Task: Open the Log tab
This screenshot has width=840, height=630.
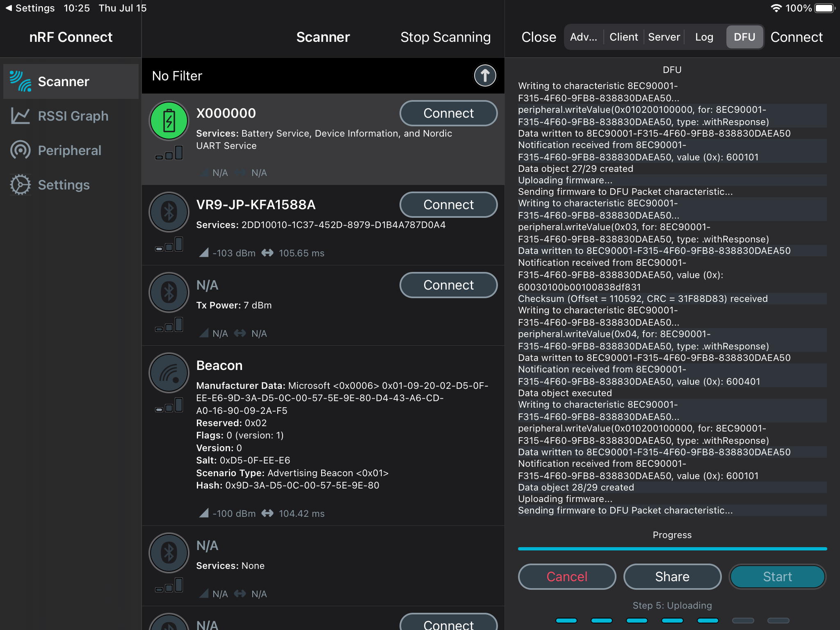Action: click(704, 37)
